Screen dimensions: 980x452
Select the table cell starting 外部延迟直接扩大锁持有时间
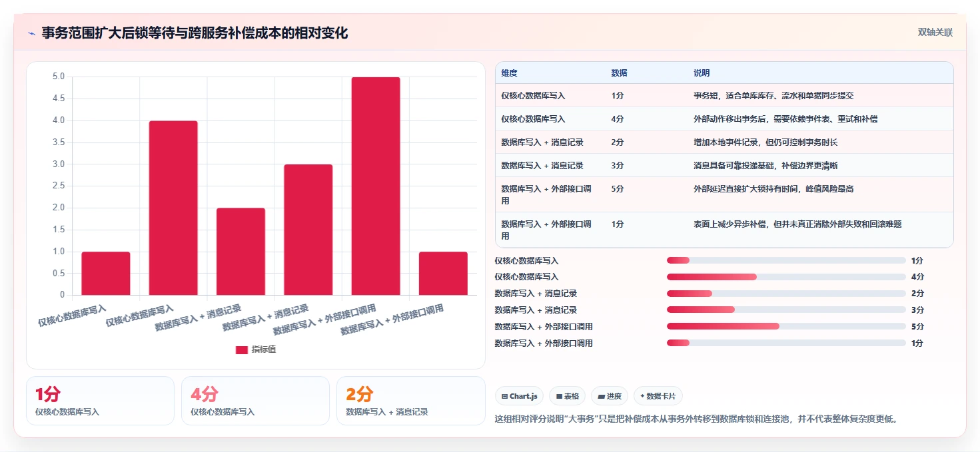(773, 189)
